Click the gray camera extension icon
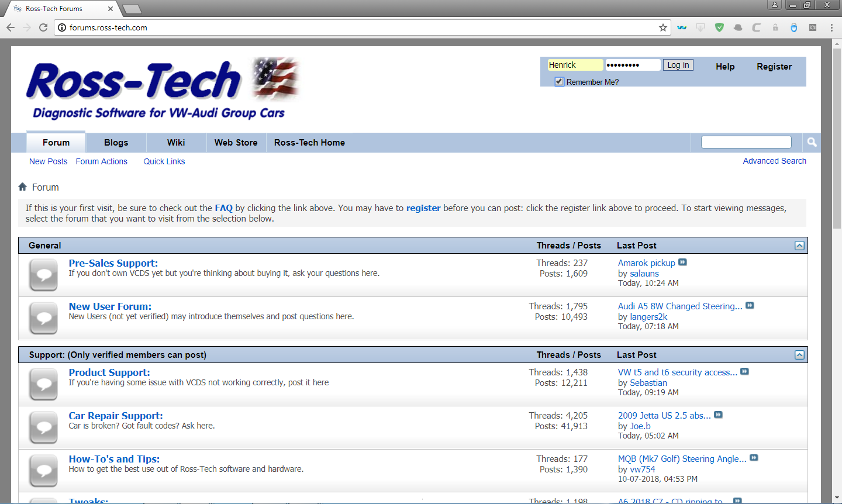The height and width of the screenshot is (504, 842). coord(813,27)
